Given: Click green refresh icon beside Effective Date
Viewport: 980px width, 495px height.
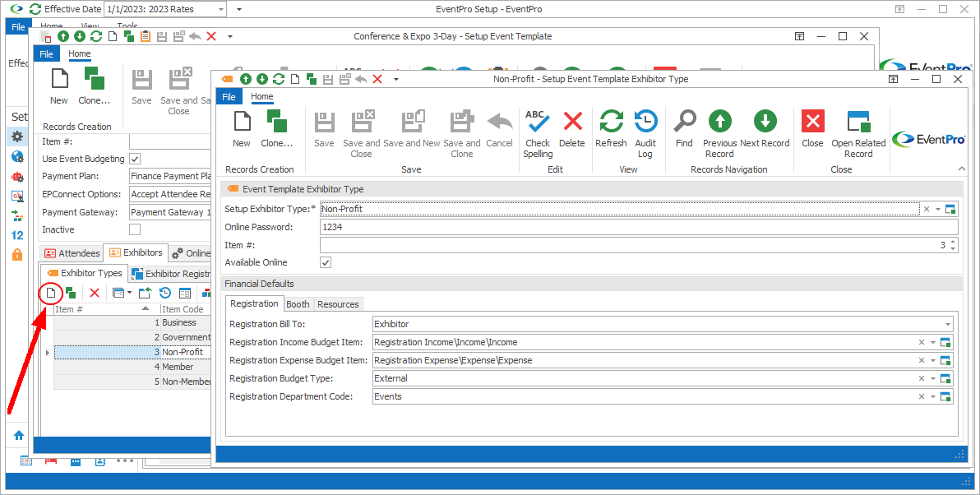Looking at the screenshot, I should [x=35, y=9].
